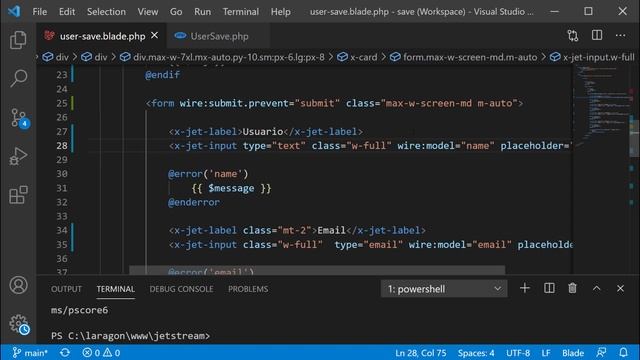The height and width of the screenshot is (360, 640).
Task: Click the x-card breadcrumb item
Action: point(358,57)
